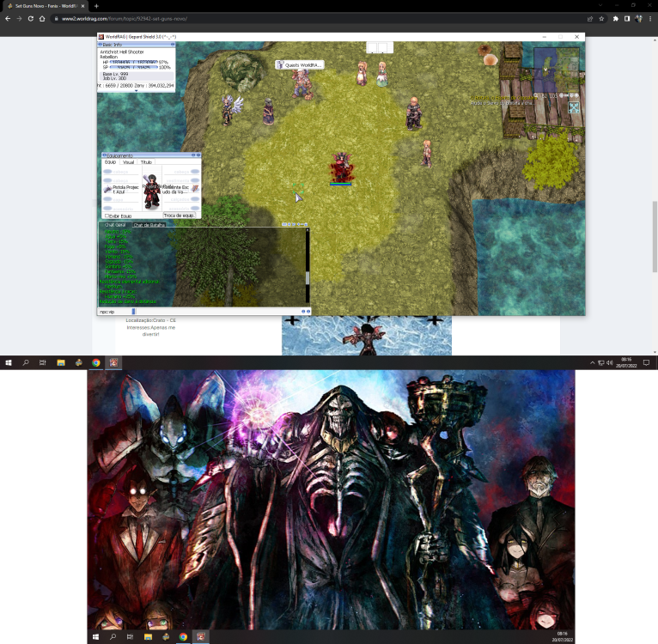658x644 pixels.
Task: Click the shield slot item icon
Action: click(x=195, y=189)
